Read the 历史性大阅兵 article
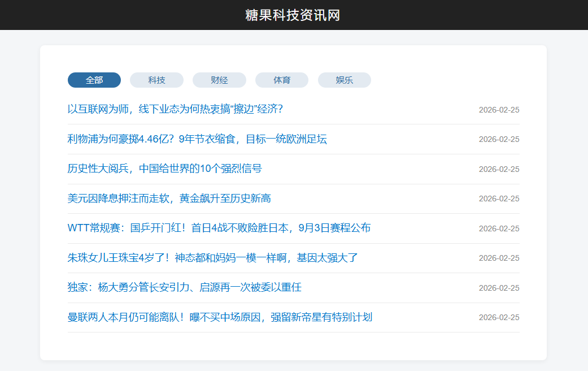 click(x=165, y=169)
